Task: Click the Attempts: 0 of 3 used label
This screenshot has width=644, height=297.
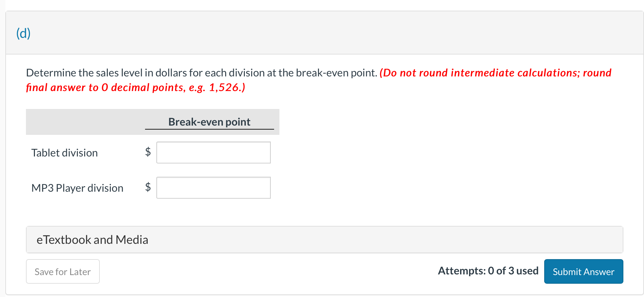Action: [x=488, y=271]
